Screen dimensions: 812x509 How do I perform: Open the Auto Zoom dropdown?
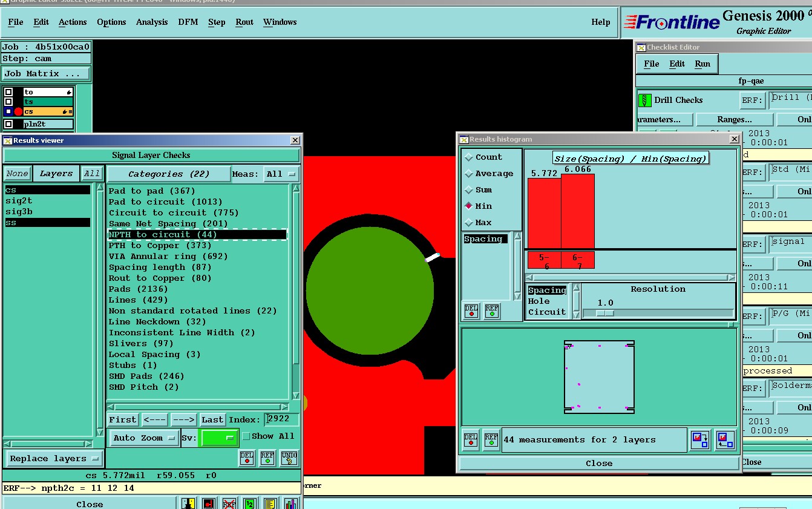pyautogui.click(x=144, y=438)
